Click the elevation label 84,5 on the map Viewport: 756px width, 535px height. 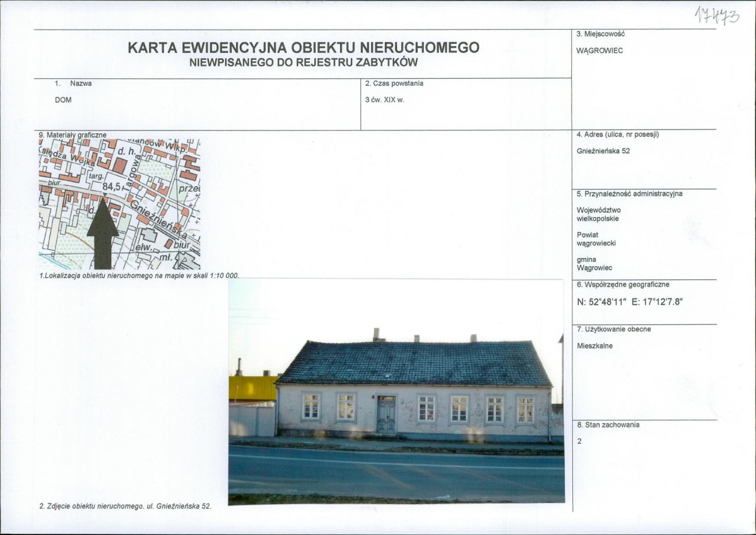(112, 186)
